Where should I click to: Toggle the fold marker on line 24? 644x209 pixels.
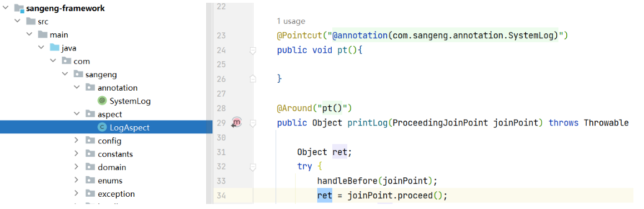point(253,51)
